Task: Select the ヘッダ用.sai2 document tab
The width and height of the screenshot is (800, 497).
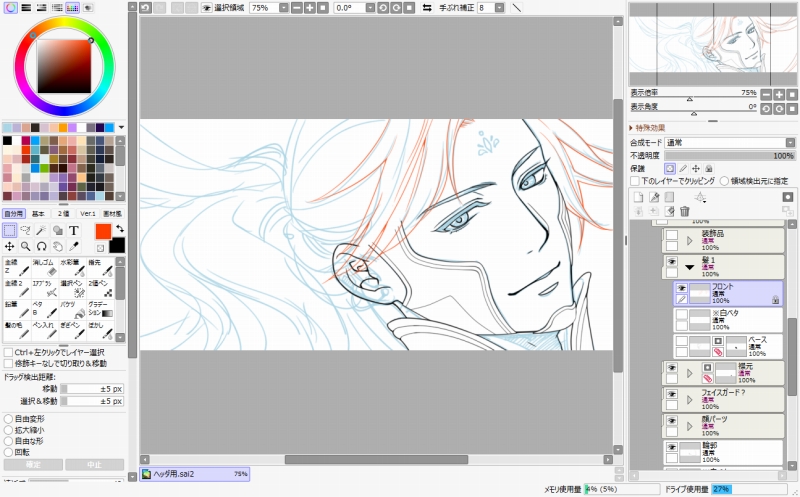Action: coord(195,474)
